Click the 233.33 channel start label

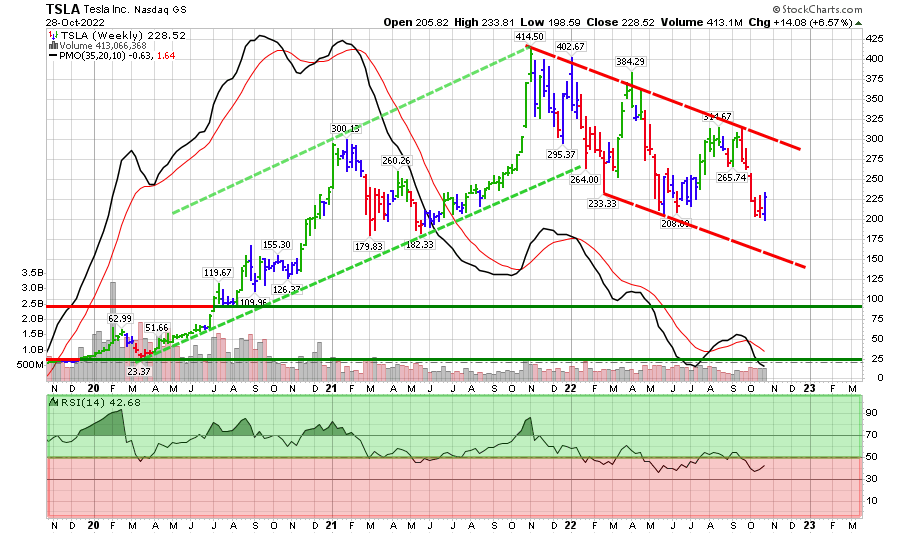coord(601,203)
